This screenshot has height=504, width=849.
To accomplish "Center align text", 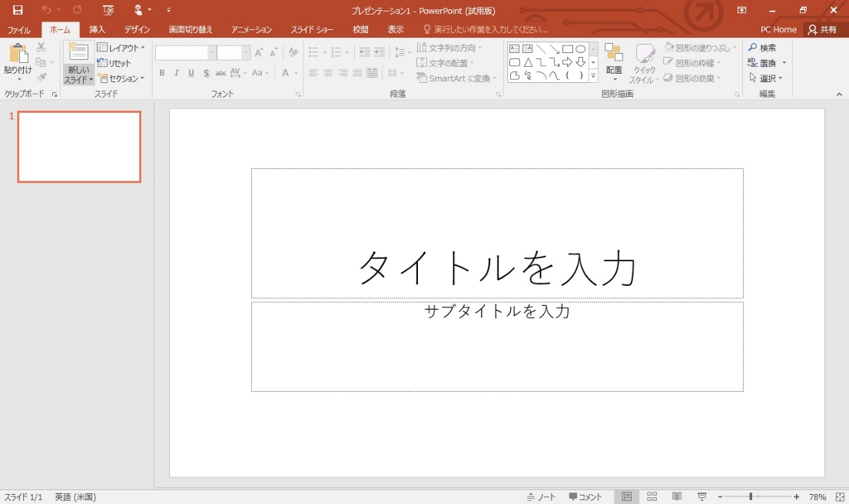I will point(328,73).
